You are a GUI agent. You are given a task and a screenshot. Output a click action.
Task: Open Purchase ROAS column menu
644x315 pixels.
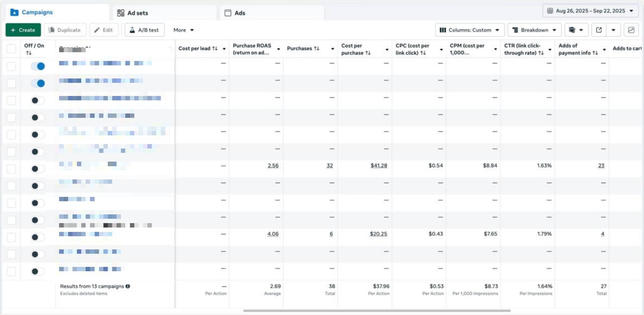click(x=279, y=49)
